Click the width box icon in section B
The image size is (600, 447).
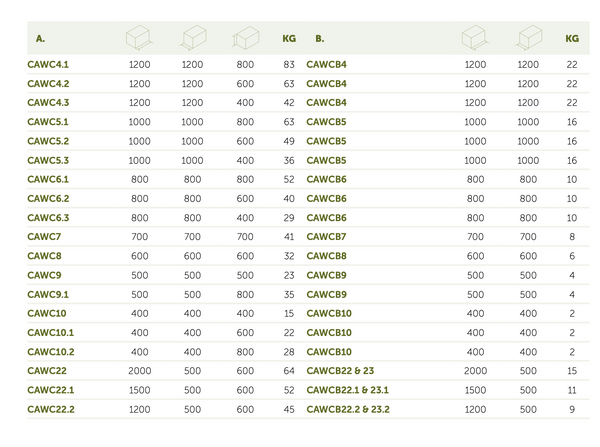(x=475, y=38)
